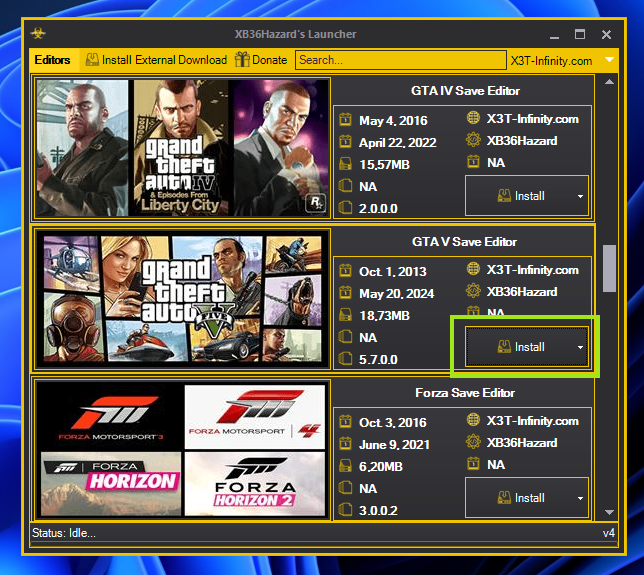Screen dimensions: 644x575
Task: Click the v4 version label
Action: tap(609, 533)
